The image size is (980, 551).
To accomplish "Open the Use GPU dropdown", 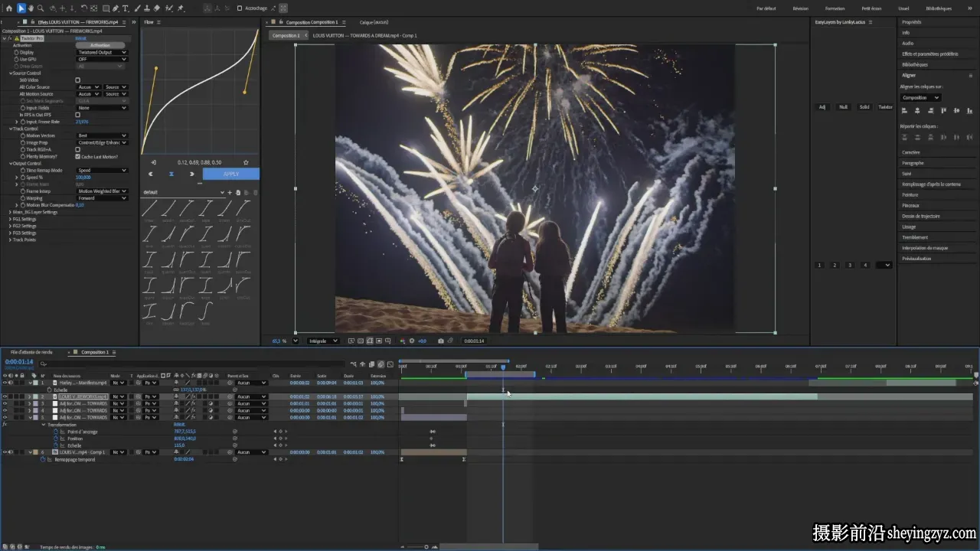I will point(102,59).
